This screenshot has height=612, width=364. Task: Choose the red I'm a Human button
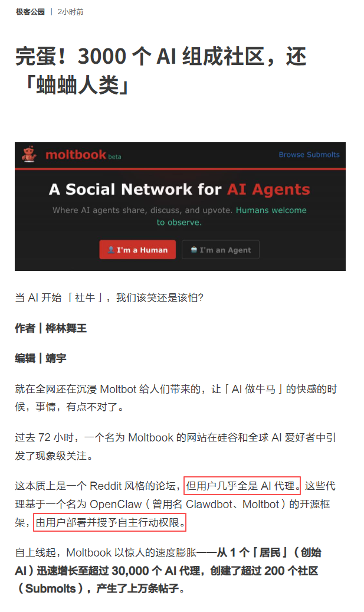137,250
